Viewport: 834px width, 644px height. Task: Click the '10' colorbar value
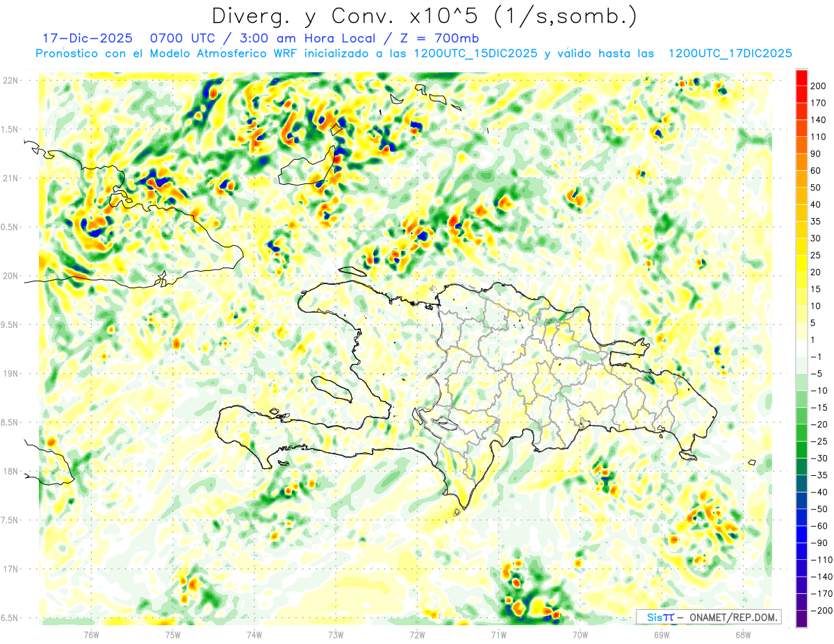816,306
